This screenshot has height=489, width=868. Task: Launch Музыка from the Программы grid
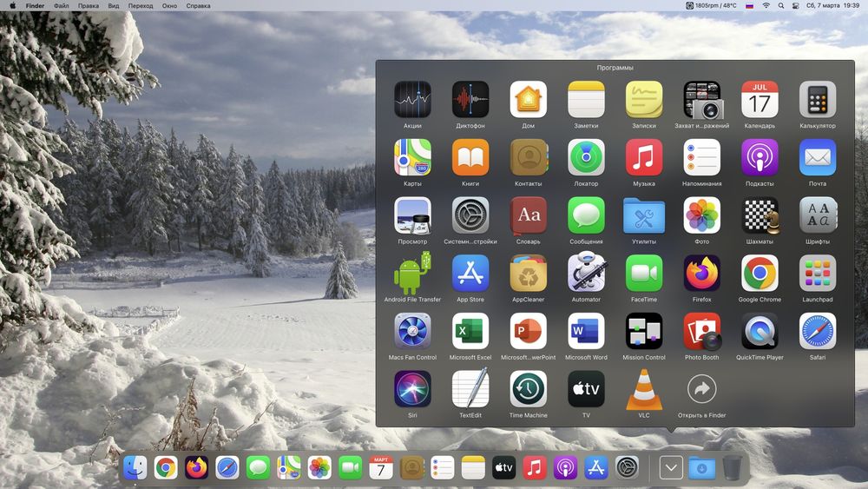coord(644,157)
